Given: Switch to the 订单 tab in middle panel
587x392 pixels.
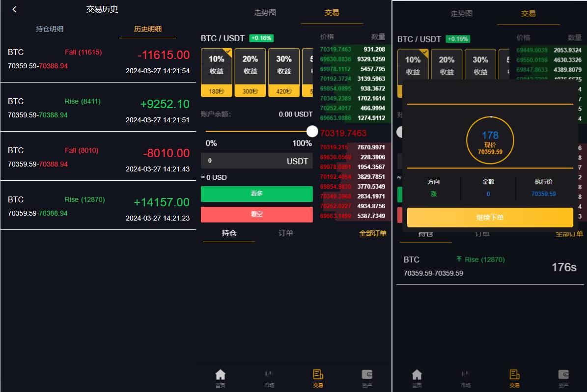Looking at the screenshot, I should coord(285,233).
